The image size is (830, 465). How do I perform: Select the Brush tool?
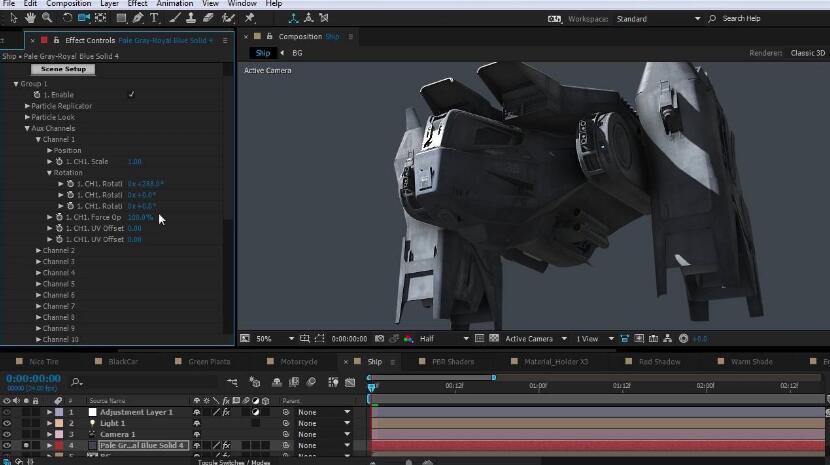coord(173,18)
